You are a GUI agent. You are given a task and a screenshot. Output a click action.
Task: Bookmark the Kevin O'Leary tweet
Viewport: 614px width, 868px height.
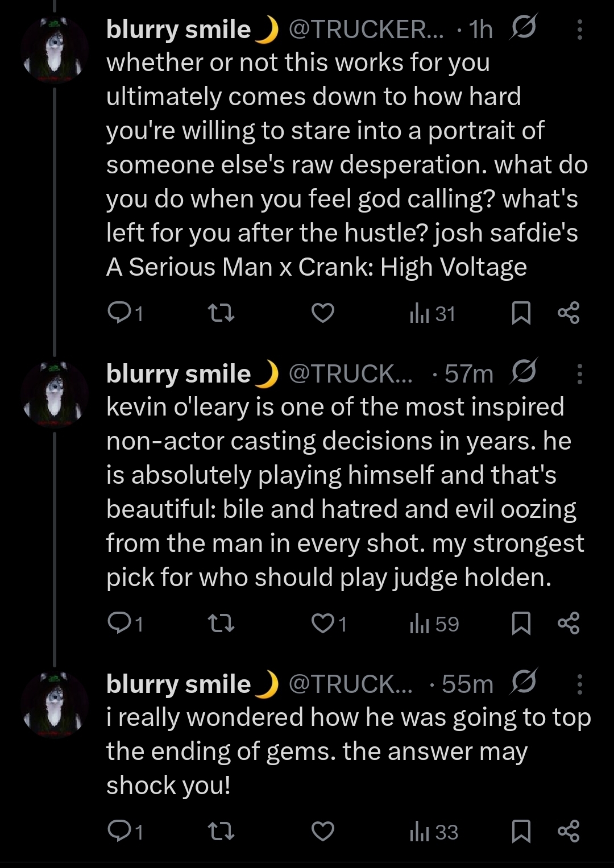[521, 624]
